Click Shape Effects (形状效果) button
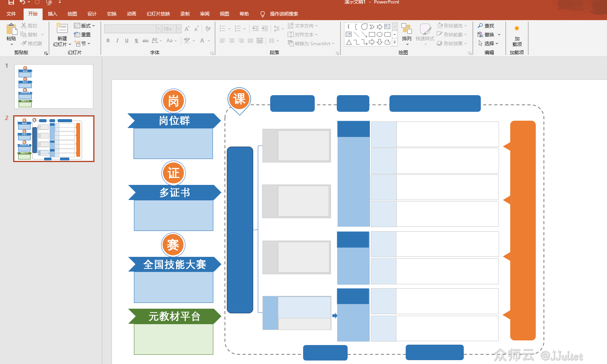 [452, 44]
